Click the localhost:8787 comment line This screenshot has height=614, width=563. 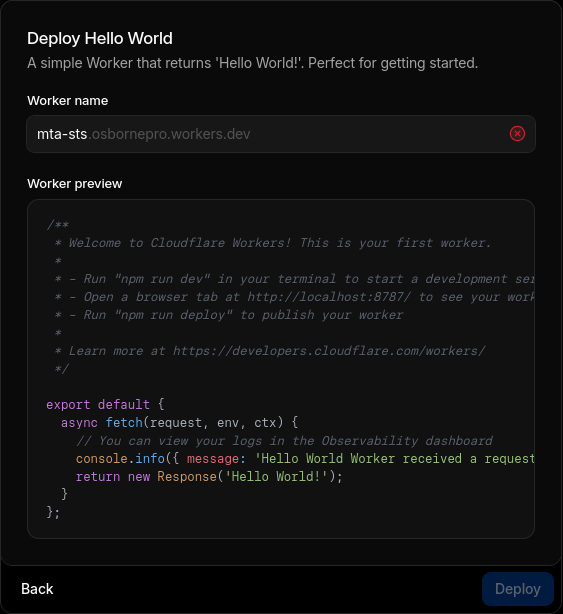click(294, 297)
